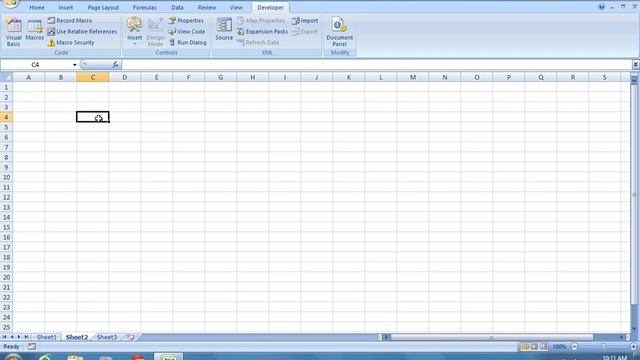This screenshot has width=640, height=360.
Task: Open the Macros dialog
Action: point(34,29)
